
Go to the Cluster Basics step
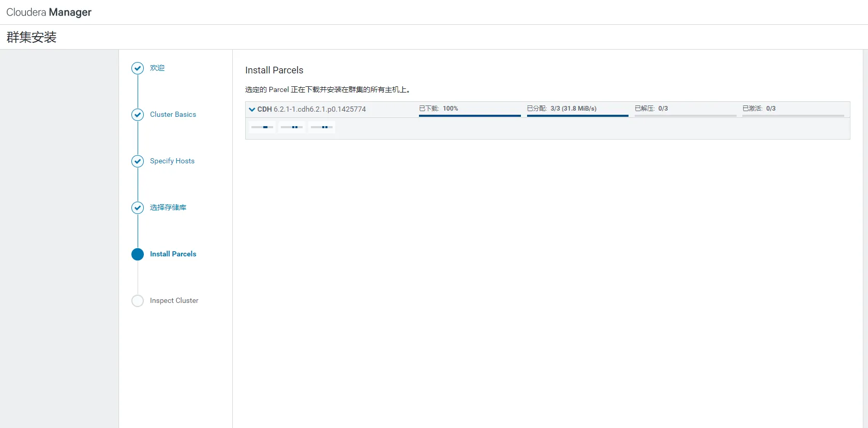click(173, 115)
